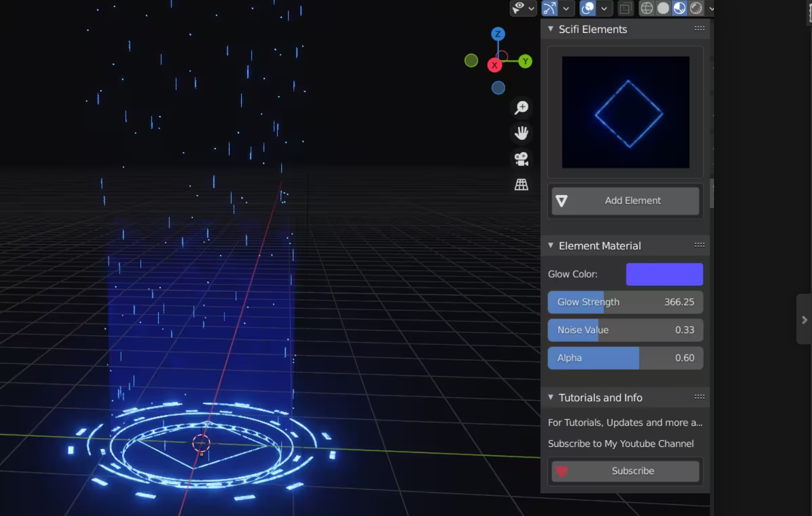Click the blue Z axis gizmo
The width and height of the screenshot is (812, 516).
tap(498, 34)
